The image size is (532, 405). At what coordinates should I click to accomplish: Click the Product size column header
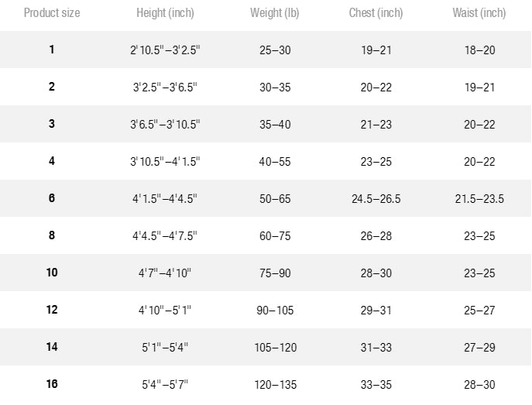(x=52, y=13)
